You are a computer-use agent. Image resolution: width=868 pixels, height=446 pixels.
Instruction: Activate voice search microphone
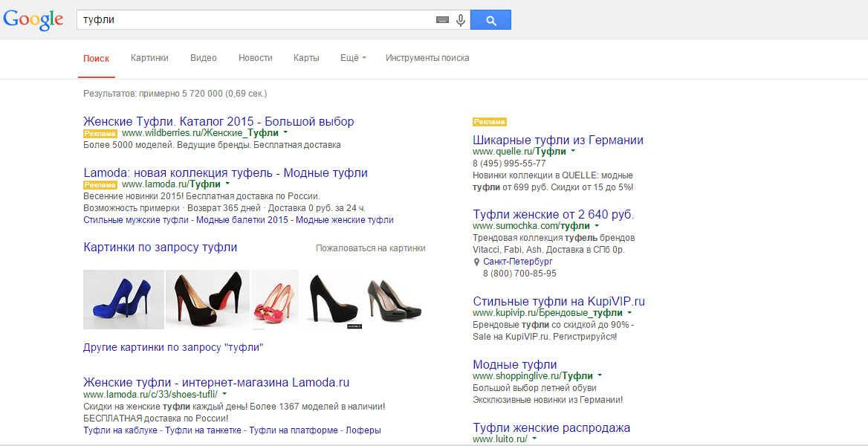pos(460,21)
